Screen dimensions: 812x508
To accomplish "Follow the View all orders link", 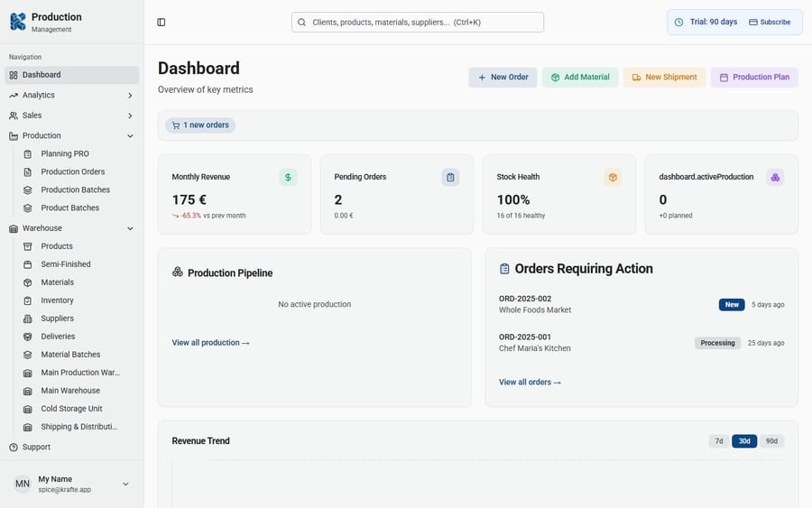I will pyautogui.click(x=530, y=383).
